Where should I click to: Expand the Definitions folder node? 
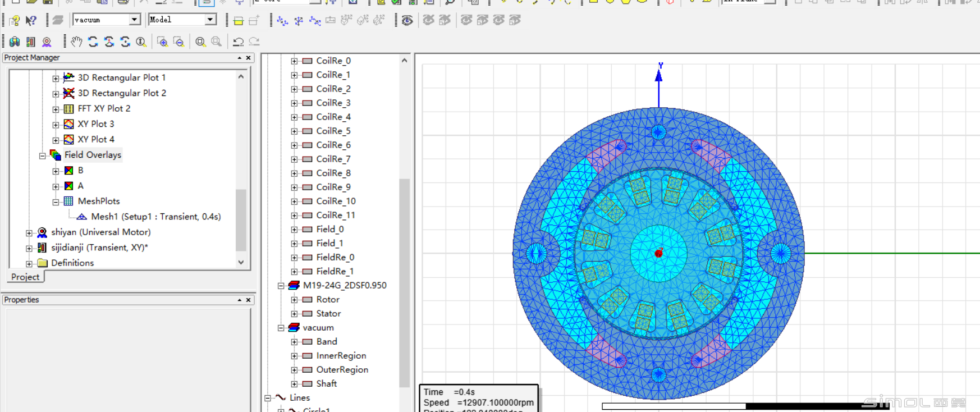tap(29, 263)
